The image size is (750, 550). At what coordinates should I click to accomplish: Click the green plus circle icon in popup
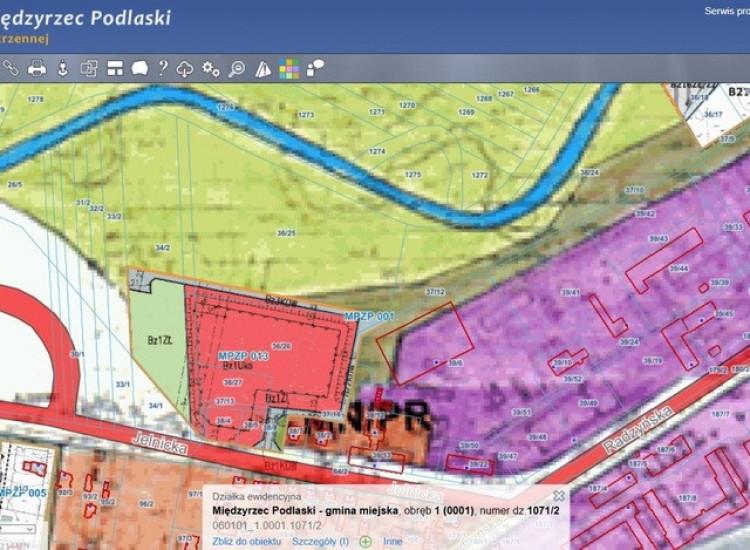[365, 541]
